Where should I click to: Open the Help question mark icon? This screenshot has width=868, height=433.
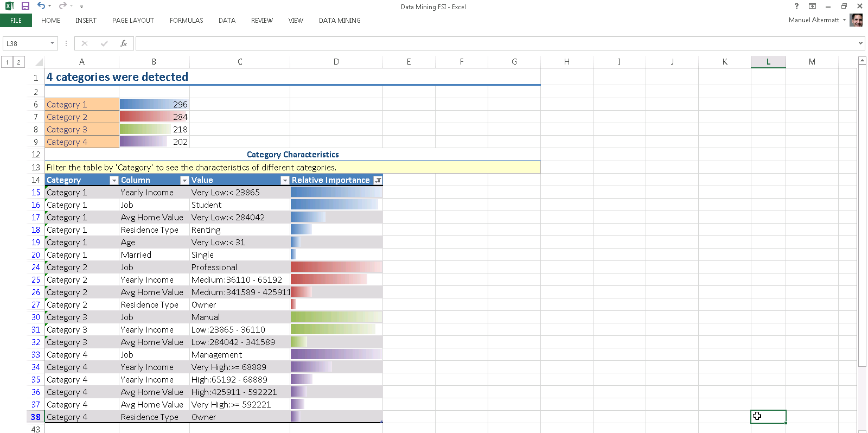[796, 6]
